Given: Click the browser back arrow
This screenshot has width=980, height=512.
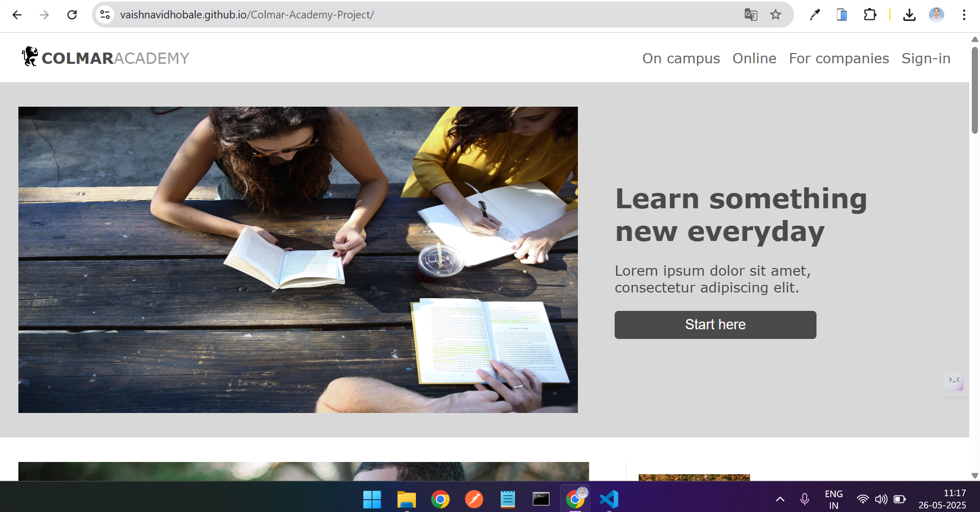Looking at the screenshot, I should coord(17,15).
